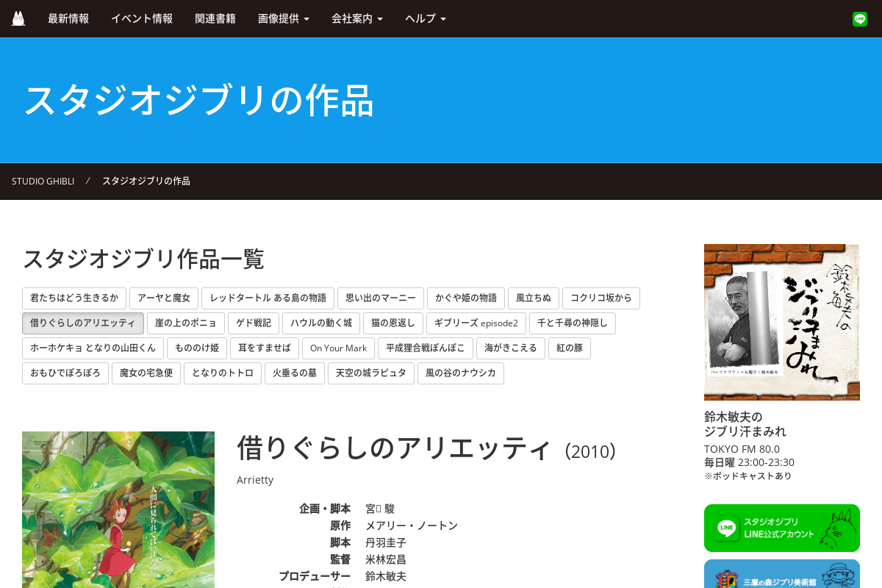Image resolution: width=882 pixels, height=588 pixels.
Task: Select active 借りぐらしのアリエッティ button
Action: coord(83,323)
